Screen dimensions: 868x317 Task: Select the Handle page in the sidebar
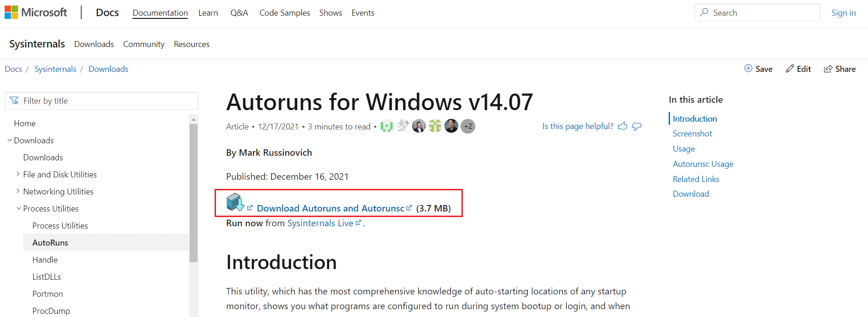45,259
